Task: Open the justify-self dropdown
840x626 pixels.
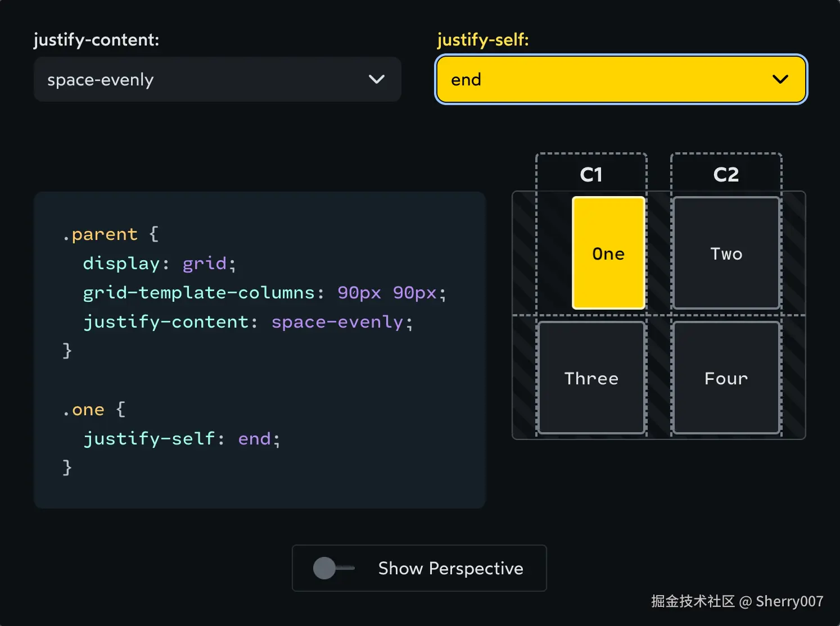Action: point(621,79)
